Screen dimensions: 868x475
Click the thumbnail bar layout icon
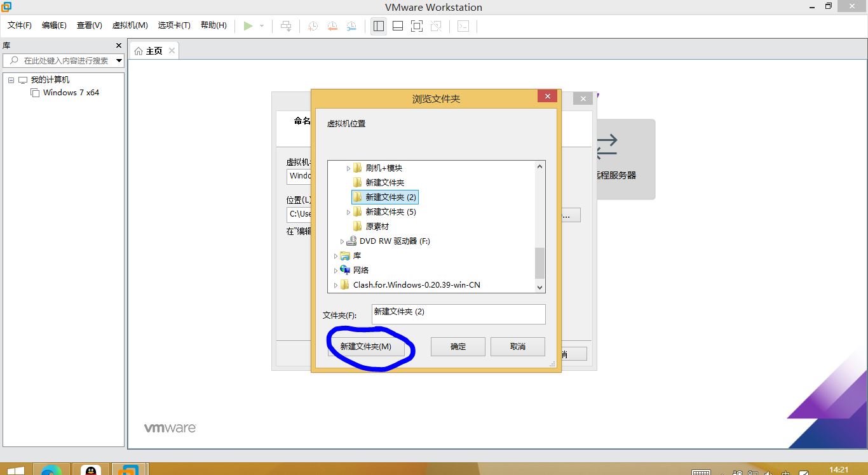point(398,26)
